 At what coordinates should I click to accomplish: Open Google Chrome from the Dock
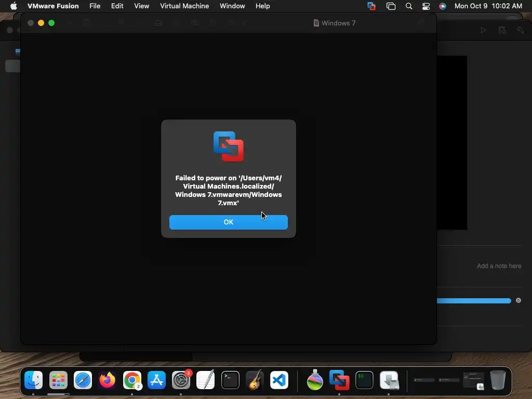[132, 380]
